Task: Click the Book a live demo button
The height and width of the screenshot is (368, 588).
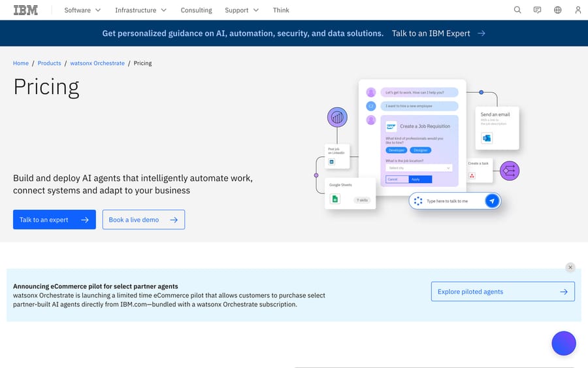Action: [x=144, y=220]
